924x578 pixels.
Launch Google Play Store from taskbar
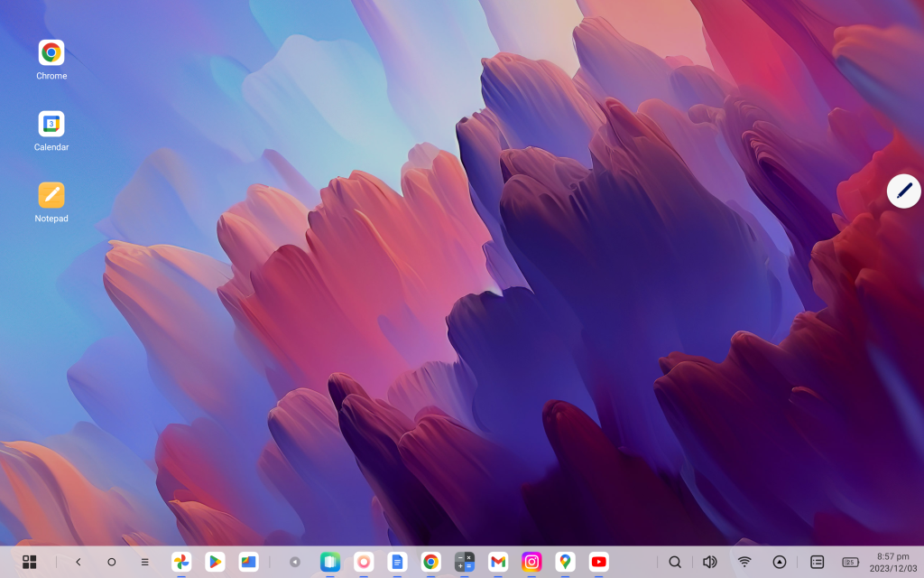pyautogui.click(x=215, y=562)
